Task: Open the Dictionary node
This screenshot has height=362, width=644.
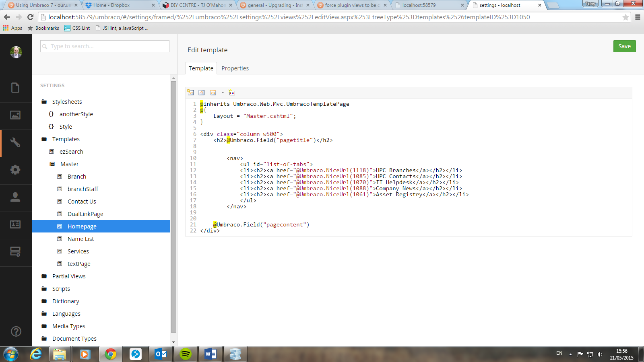Action: coord(66,301)
